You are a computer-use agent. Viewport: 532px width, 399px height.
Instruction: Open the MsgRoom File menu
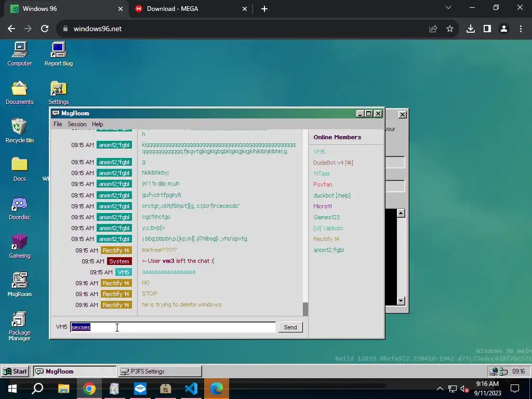click(x=58, y=124)
